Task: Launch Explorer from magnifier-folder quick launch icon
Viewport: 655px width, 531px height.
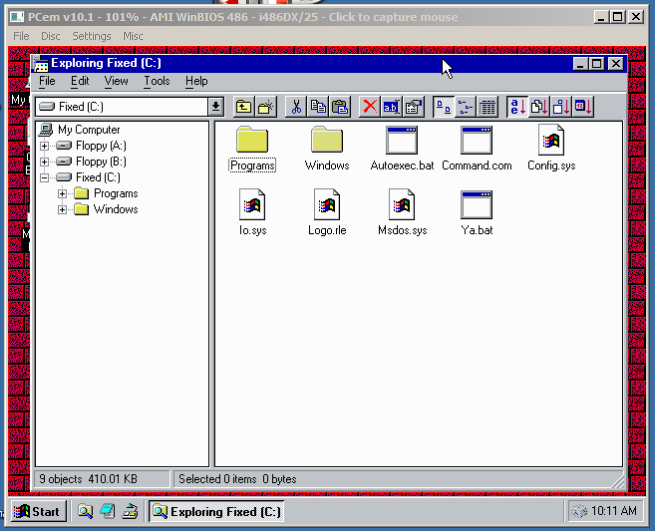Action: tap(86, 511)
